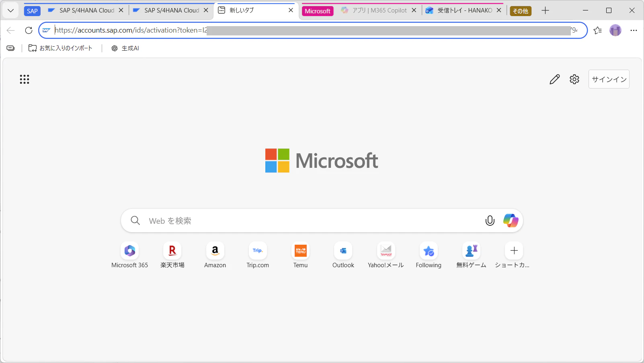The width and height of the screenshot is (644, 363).
Task: Click the leftmost favorites bar icon
Action: (11, 48)
